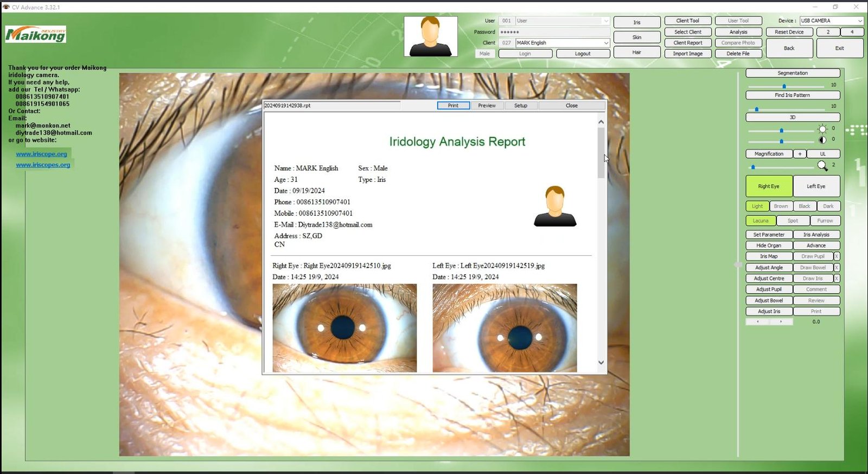Click the Exit button

pyautogui.click(x=840, y=48)
